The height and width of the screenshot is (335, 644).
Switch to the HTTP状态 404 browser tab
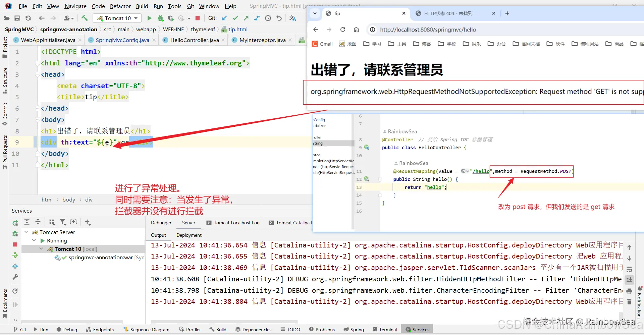(448, 13)
